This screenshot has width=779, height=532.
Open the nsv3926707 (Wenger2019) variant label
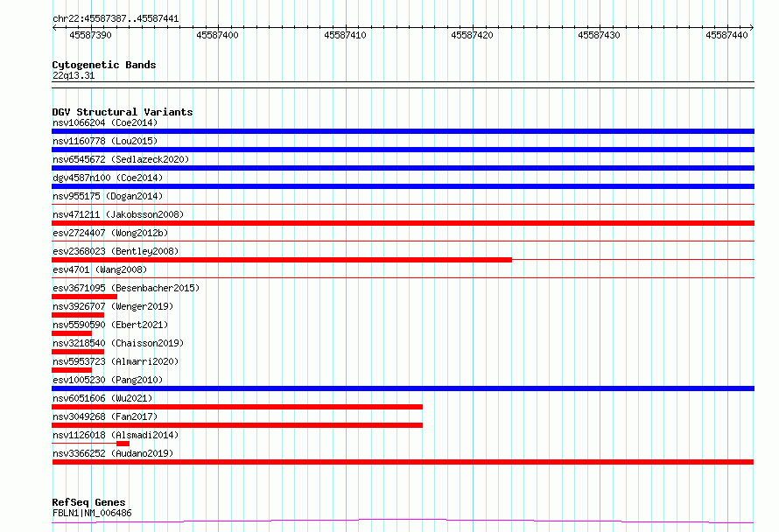pos(113,306)
